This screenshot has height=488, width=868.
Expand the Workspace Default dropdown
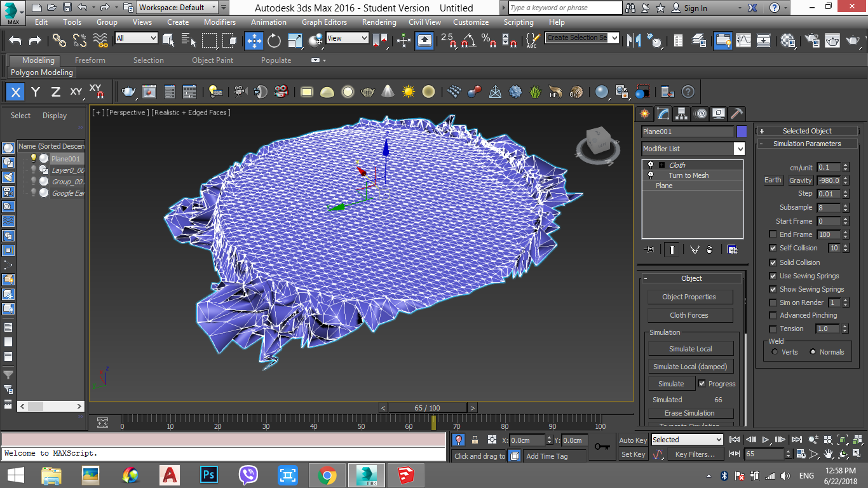214,8
